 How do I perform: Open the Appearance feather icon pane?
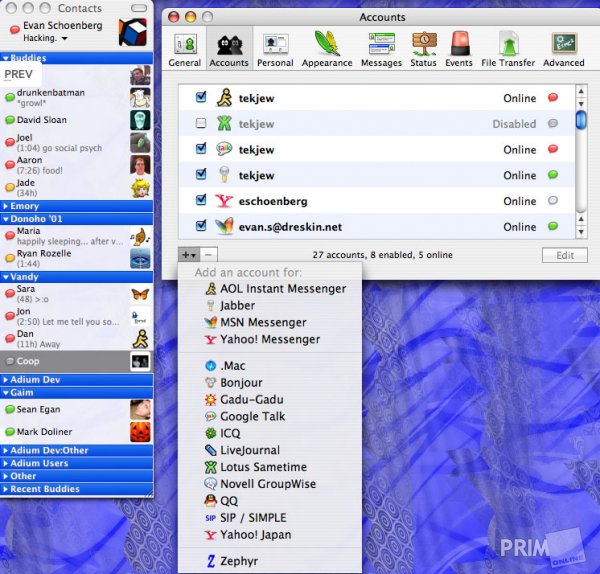[x=327, y=49]
